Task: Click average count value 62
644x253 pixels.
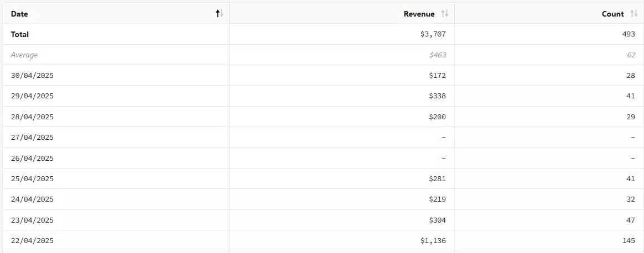Action: [631, 55]
